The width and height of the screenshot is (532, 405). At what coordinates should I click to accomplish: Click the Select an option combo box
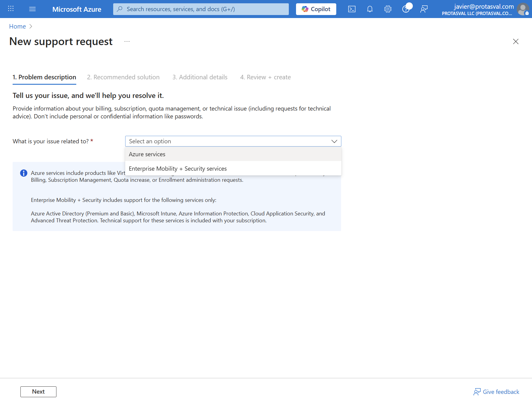[233, 141]
